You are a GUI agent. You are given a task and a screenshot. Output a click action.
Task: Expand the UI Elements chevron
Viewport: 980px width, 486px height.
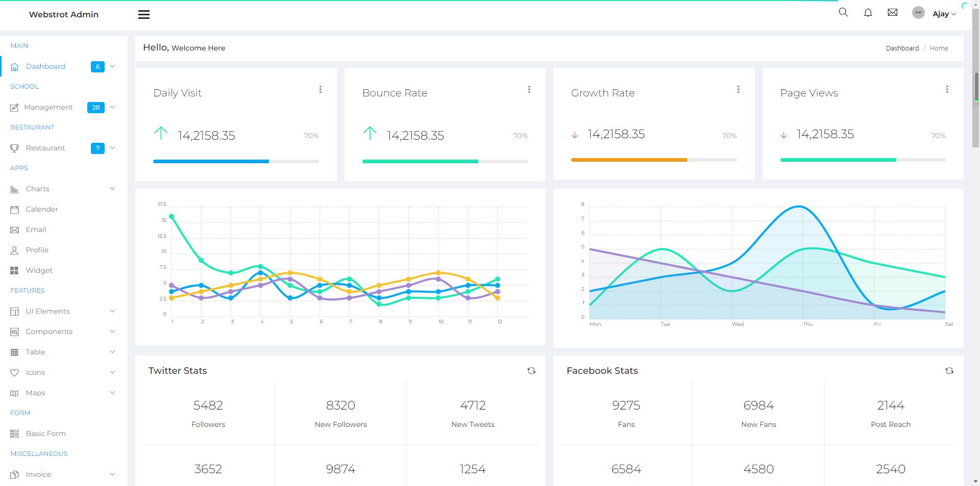pyautogui.click(x=113, y=311)
